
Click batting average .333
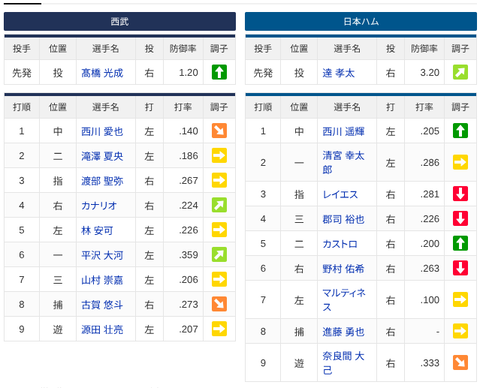click(x=430, y=363)
